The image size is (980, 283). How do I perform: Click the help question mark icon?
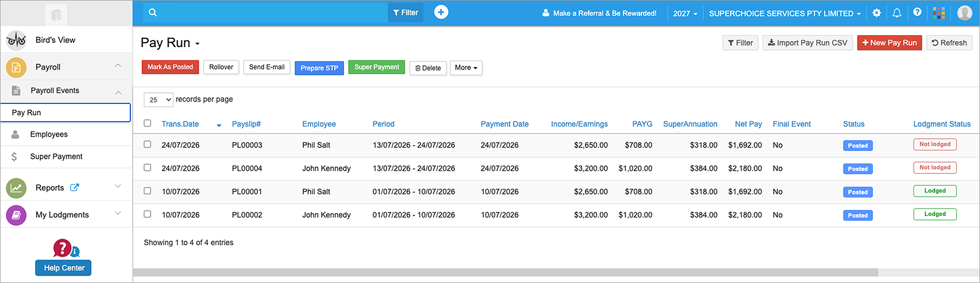(x=917, y=12)
